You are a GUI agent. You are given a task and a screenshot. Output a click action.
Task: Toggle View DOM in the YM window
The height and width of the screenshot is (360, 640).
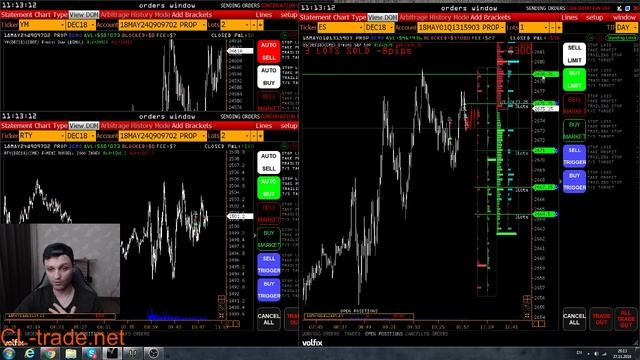tap(84, 15)
